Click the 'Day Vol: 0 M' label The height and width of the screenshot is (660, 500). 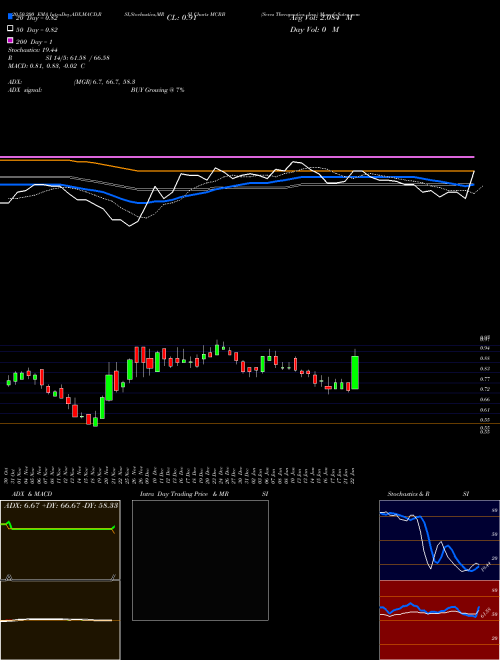point(314,29)
